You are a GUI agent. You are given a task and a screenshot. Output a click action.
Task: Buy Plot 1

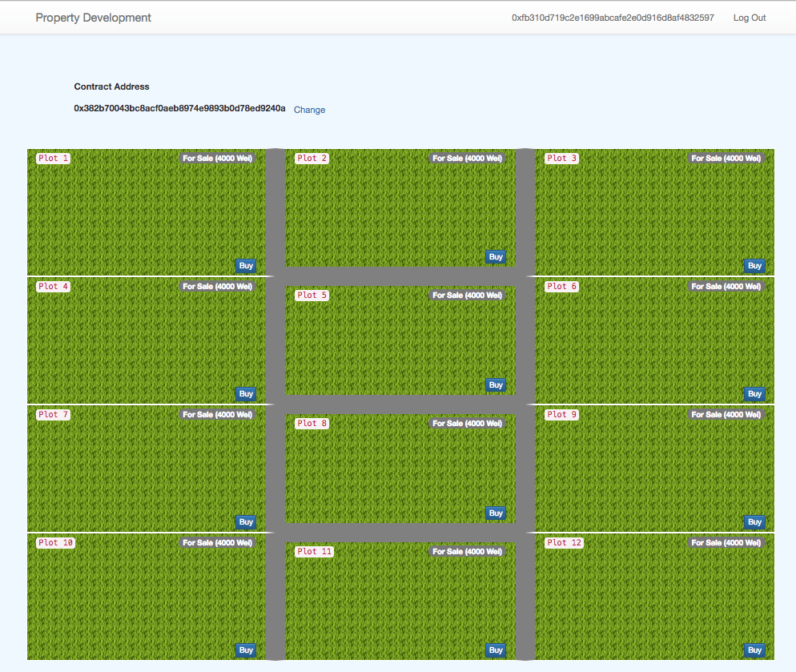tap(246, 266)
